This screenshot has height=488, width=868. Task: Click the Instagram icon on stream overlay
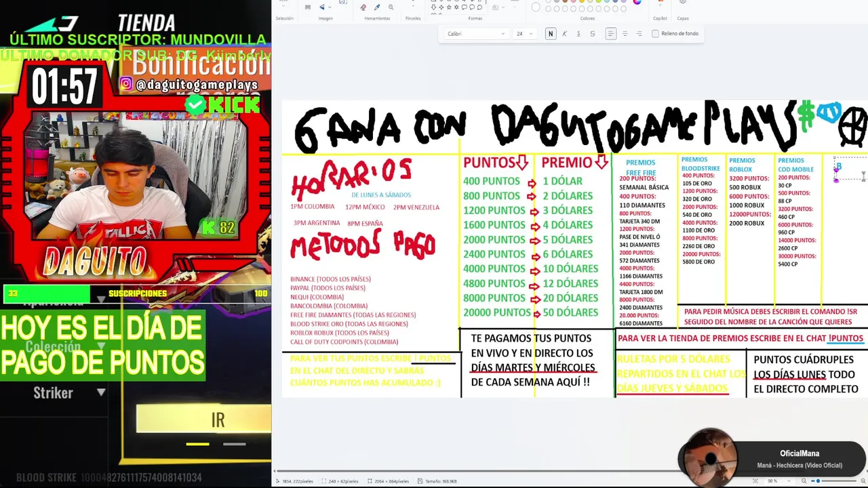coord(126,83)
